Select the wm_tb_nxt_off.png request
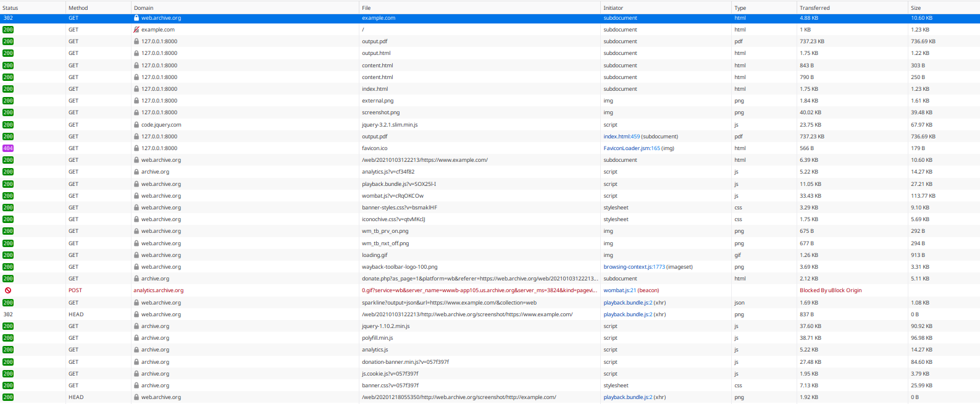The width and height of the screenshot is (980, 404). pos(490,243)
